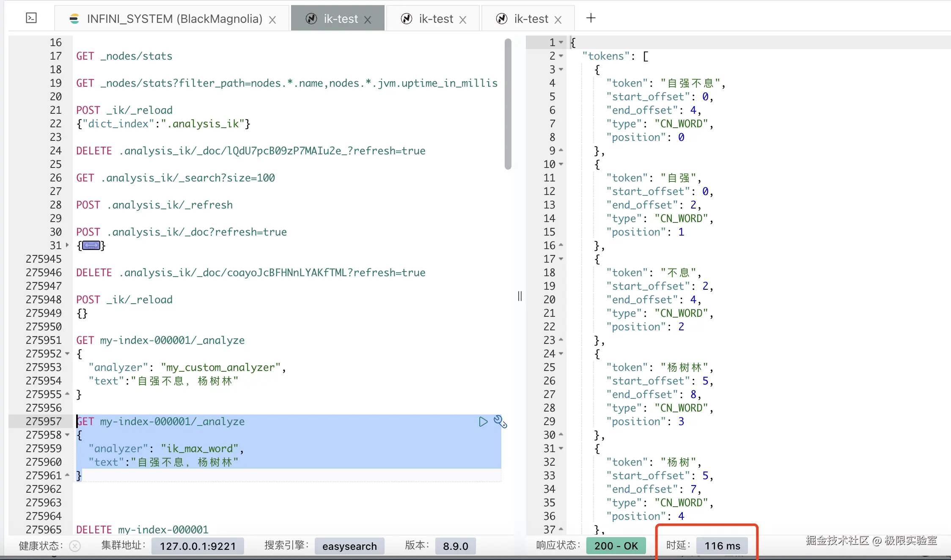
Task: Collapse the token object at response line 10
Action: (x=561, y=164)
